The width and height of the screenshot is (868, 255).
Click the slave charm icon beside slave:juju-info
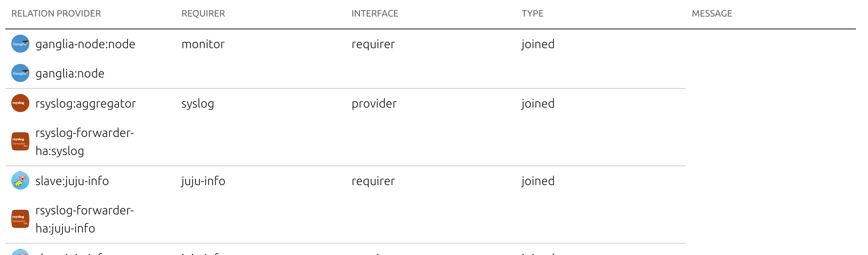(x=20, y=181)
